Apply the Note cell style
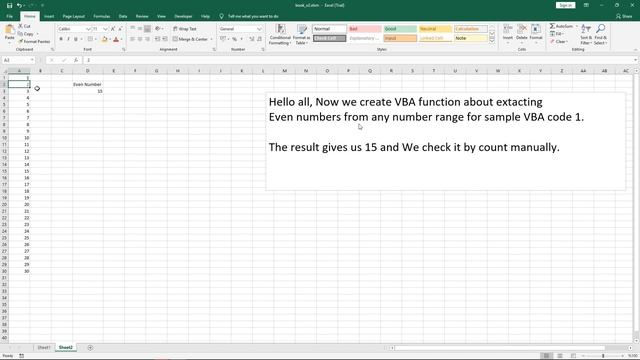 click(471, 38)
